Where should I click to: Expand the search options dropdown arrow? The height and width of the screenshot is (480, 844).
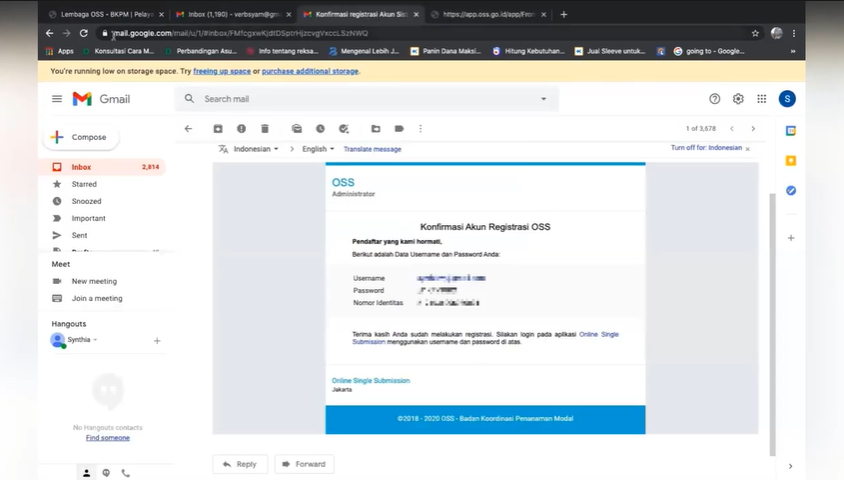click(544, 99)
